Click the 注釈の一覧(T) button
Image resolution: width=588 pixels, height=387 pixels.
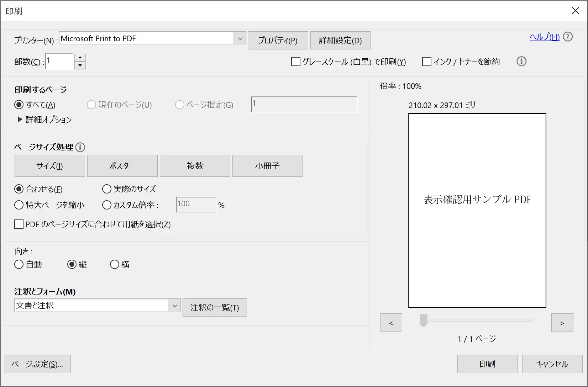[x=215, y=308]
